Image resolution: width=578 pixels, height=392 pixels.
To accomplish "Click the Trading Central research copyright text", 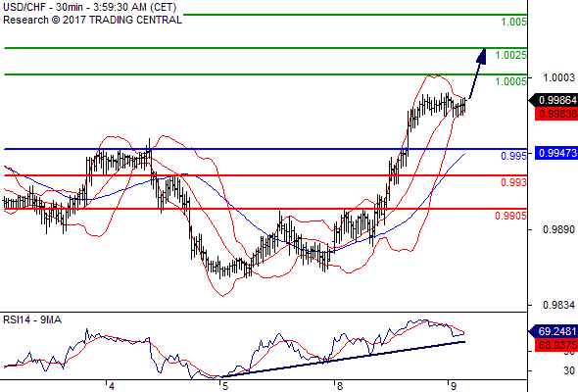I will tap(92, 20).
